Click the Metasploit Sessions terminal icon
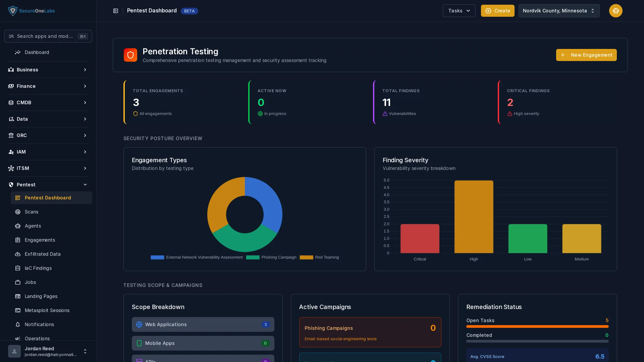The image size is (644, 362). [x=18, y=310]
